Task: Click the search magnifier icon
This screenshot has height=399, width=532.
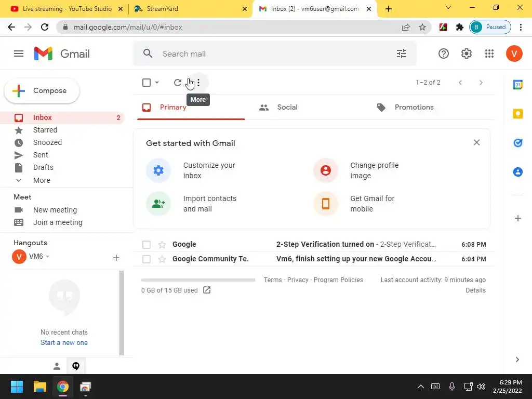Action: coord(148,54)
